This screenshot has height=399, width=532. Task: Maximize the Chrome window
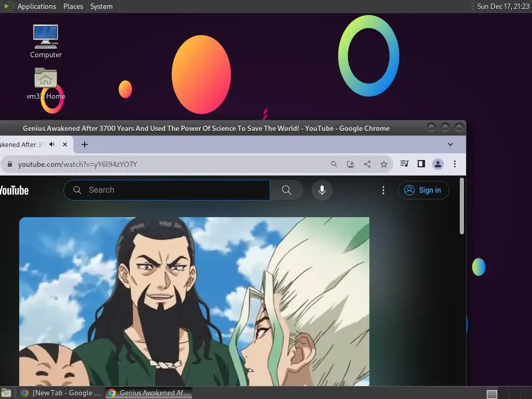(445, 128)
